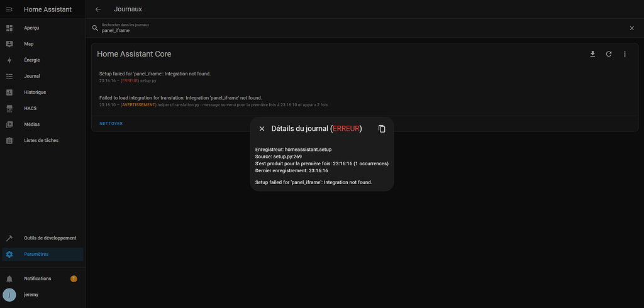
Task: Close the Détails du journal dialog
Action: (x=262, y=128)
